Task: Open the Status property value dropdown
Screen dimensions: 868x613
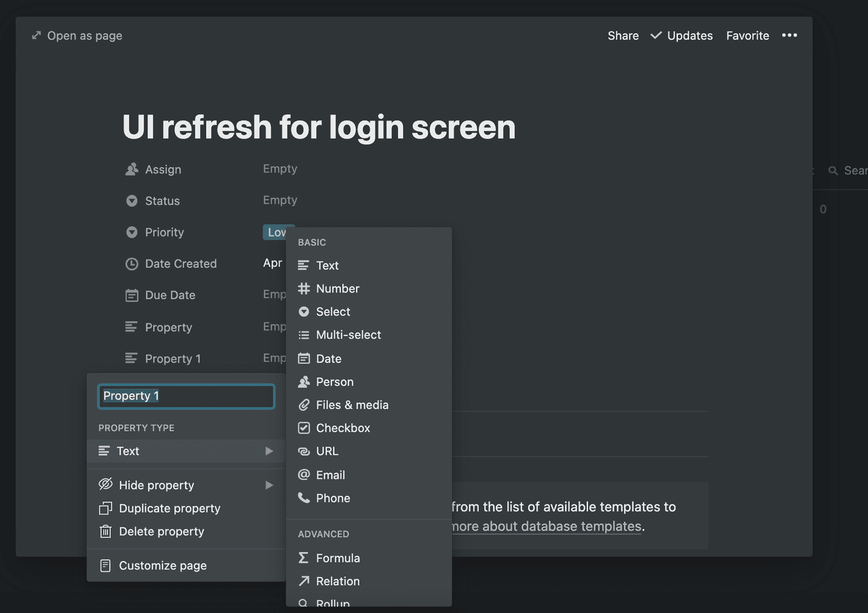Action: 280,200
